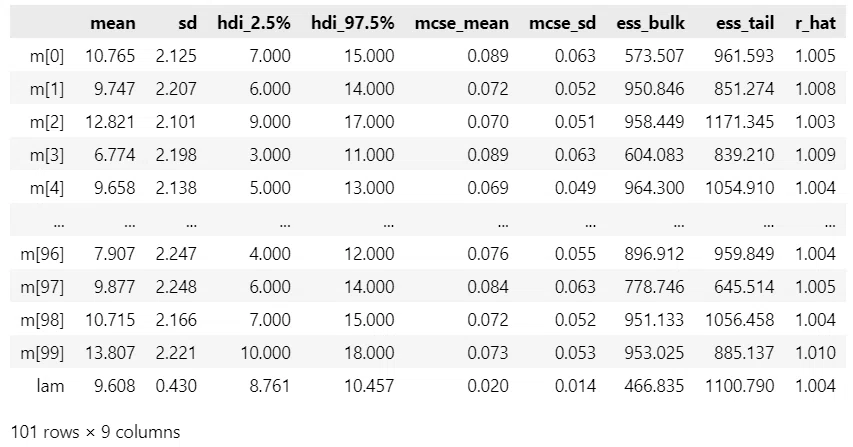
Task: Click the ellipsis row under mean column
Action: point(129,223)
